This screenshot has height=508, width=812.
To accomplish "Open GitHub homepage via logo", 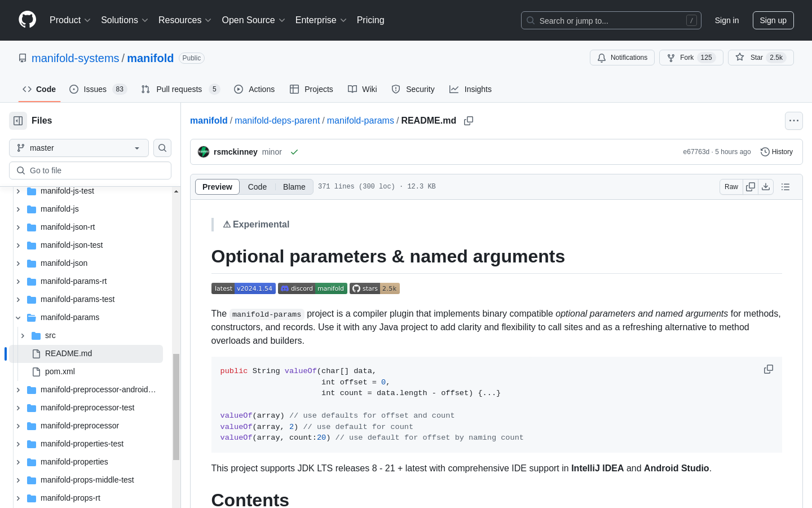I will 27,20.
